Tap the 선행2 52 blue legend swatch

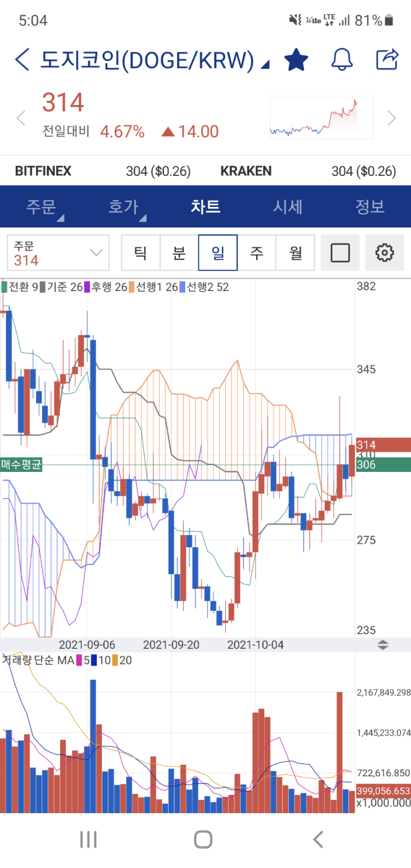coord(183,287)
